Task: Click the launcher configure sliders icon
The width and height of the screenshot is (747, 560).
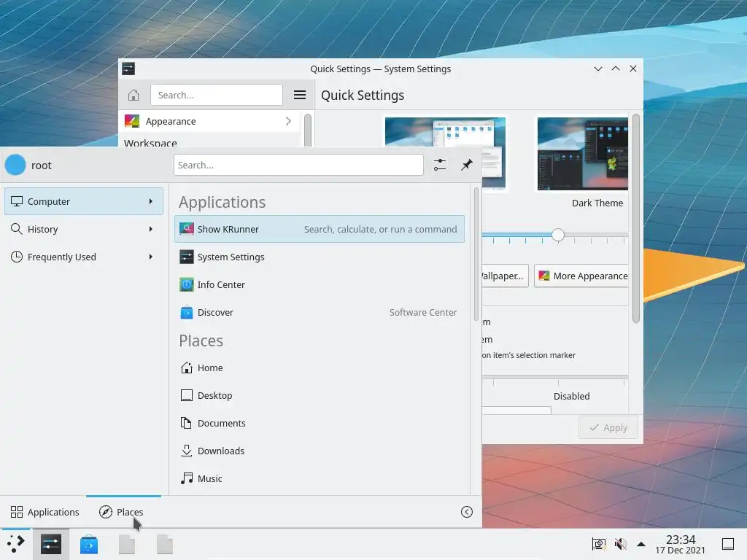Action: 440,166
